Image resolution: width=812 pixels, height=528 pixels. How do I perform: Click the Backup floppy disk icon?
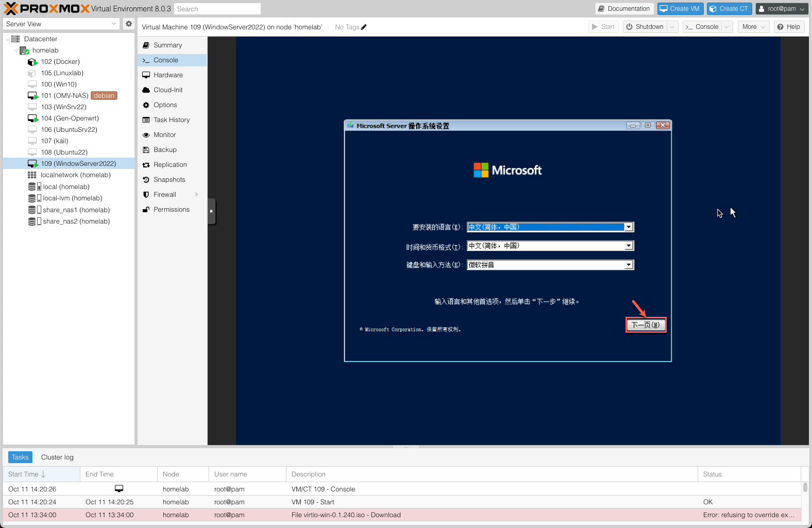click(x=146, y=150)
